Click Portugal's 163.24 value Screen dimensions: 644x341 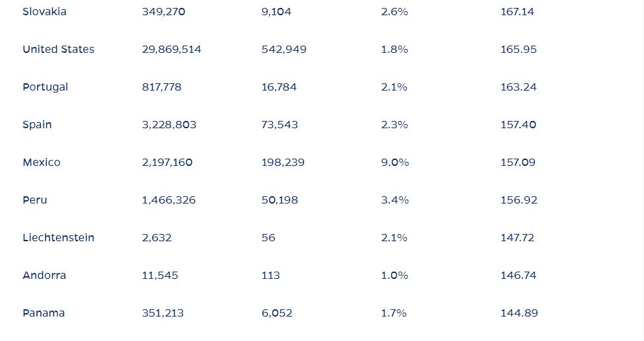click(x=519, y=87)
